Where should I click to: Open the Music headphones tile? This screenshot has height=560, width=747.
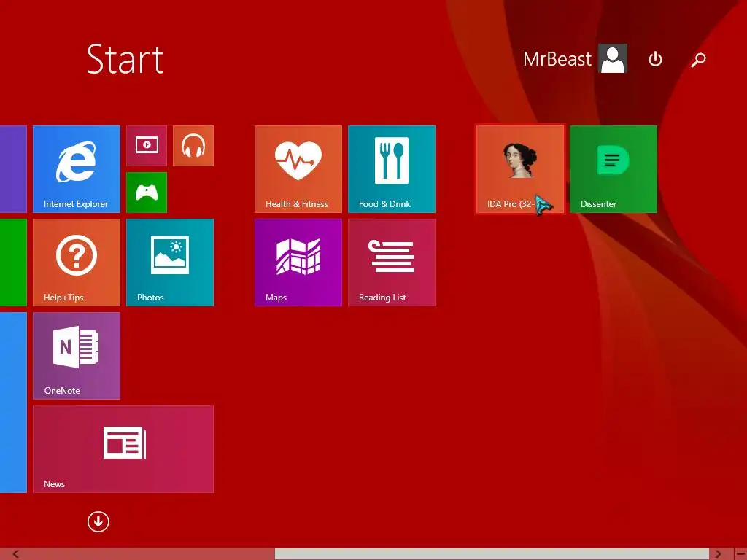tap(193, 146)
